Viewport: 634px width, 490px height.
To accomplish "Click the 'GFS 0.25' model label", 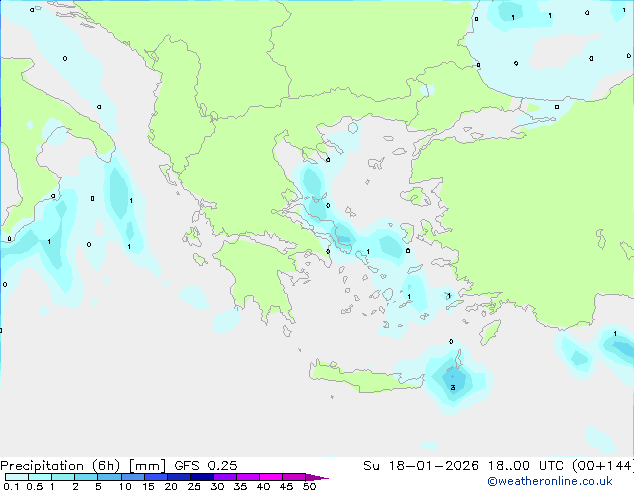I will [206, 466].
